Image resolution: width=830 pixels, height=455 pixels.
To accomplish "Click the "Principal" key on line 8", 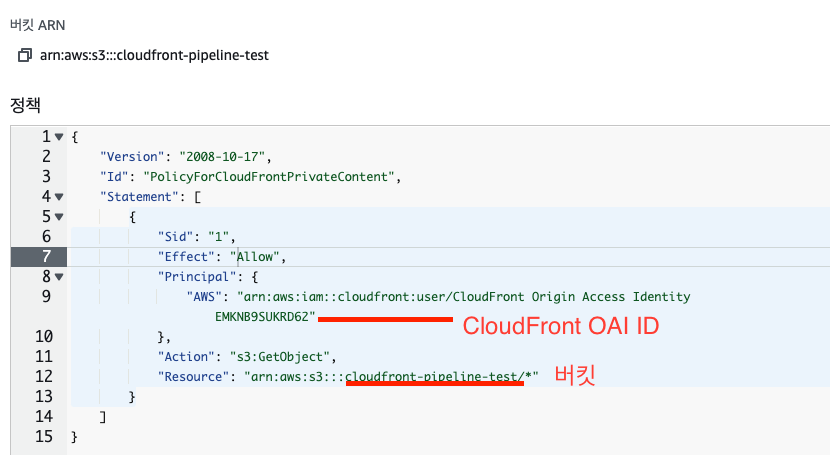I will 196,277.
